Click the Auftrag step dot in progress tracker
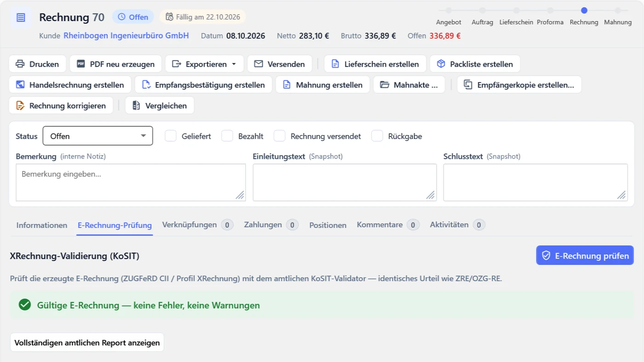The height and width of the screenshot is (362, 644). (482, 10)
